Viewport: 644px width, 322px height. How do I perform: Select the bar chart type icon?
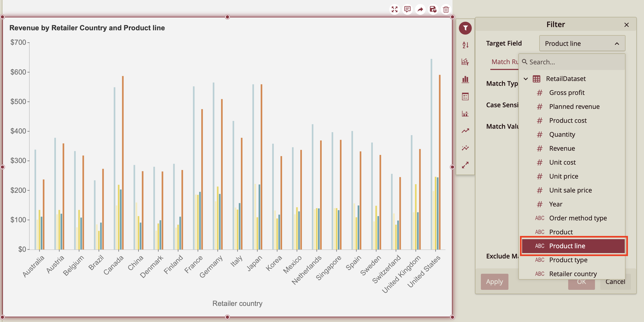pos(465,79)
